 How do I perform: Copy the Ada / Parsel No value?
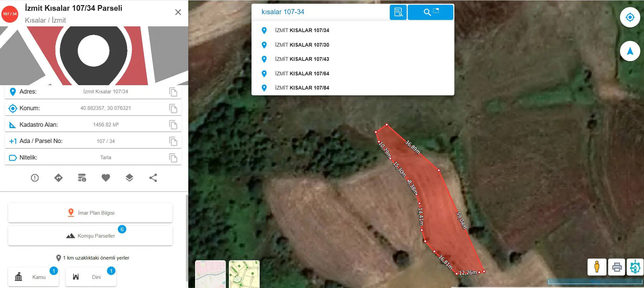[173, 141]
